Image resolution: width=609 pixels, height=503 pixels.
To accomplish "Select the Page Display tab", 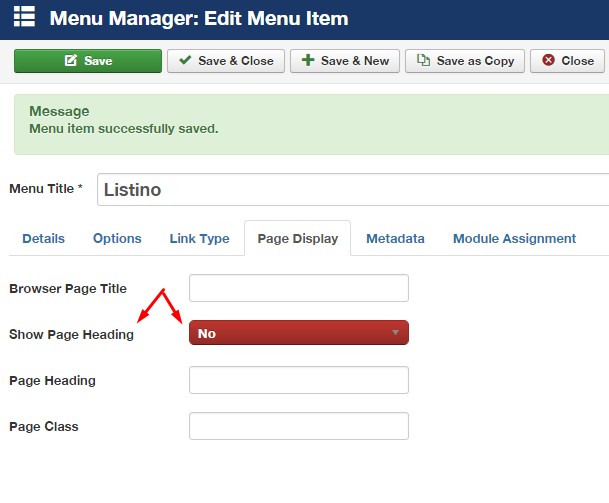I will tap(297, 239).
